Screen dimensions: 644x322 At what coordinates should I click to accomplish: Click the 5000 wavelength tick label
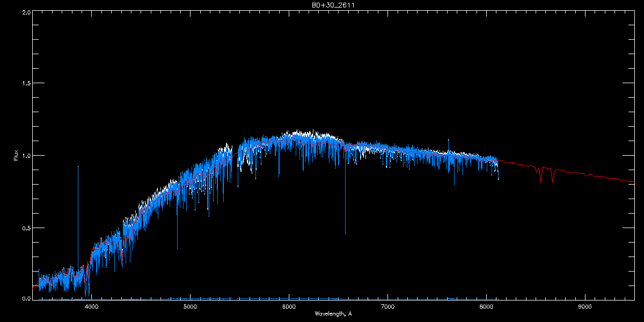tap(190, 307)
